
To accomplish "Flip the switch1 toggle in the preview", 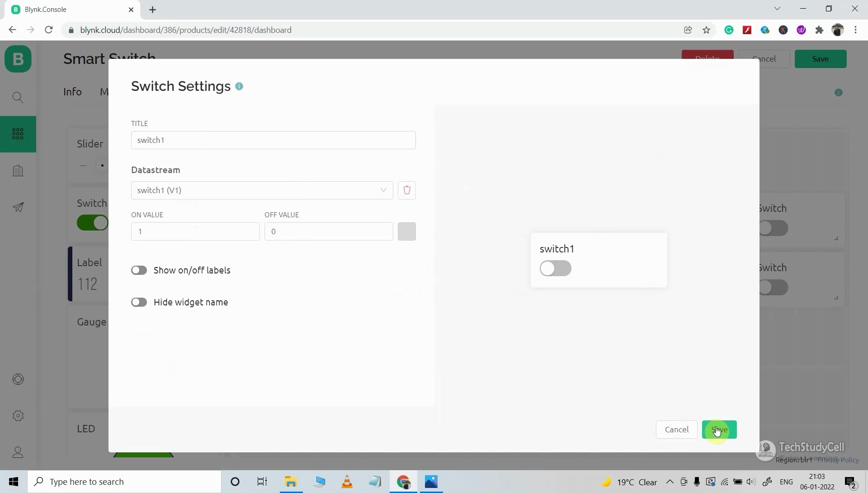I will (x=556, y=268).
